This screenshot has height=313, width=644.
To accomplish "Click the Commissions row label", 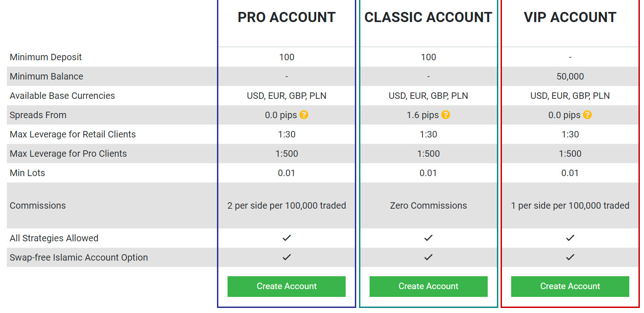I will point(38,205).
